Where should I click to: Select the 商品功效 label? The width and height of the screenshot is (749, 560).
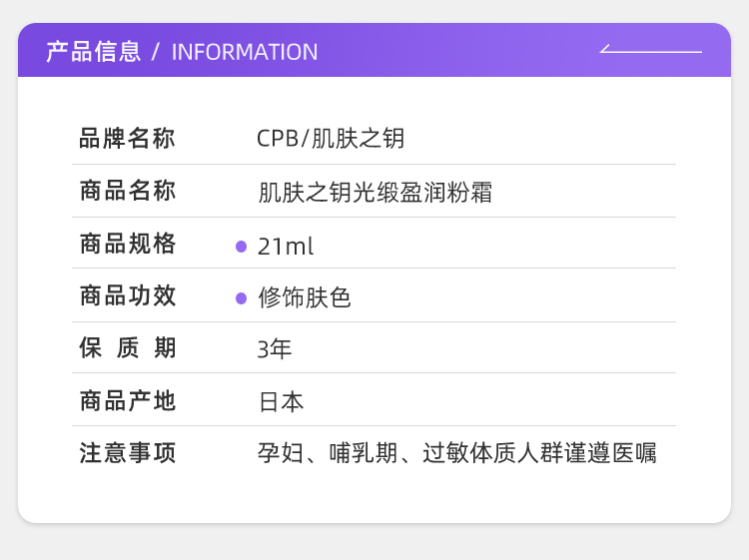point(127,296)
